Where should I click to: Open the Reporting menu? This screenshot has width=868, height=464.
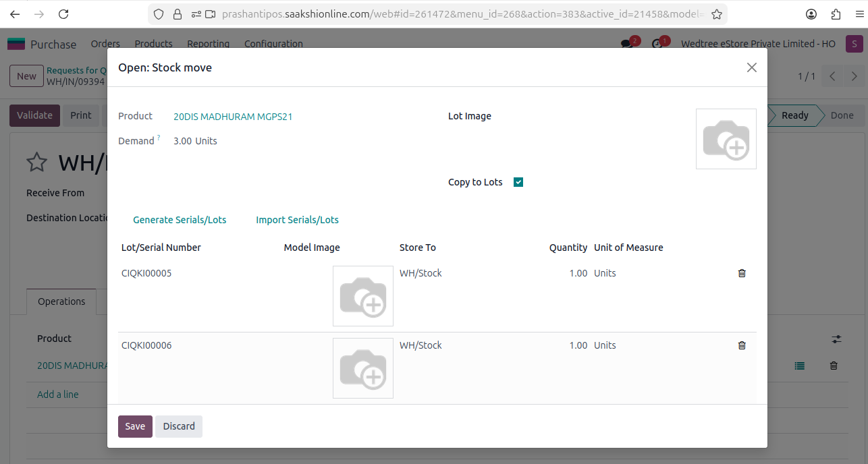[208, 44]
